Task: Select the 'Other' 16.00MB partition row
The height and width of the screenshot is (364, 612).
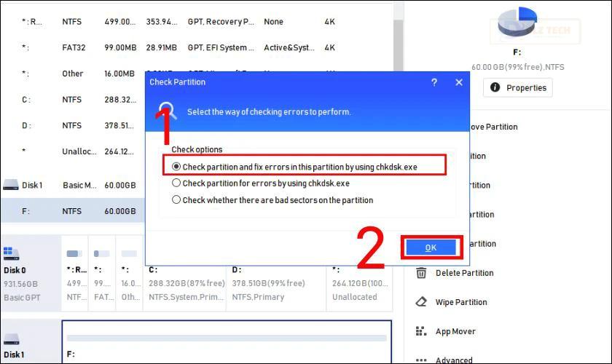Action: [73, 74]
